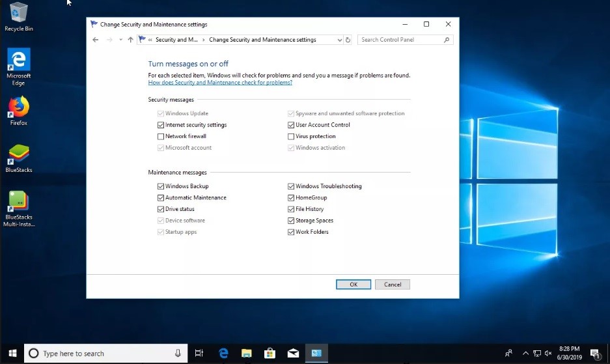
Task: Click the Recycle Bin desktop icon
Action: (x=19, y=16)
